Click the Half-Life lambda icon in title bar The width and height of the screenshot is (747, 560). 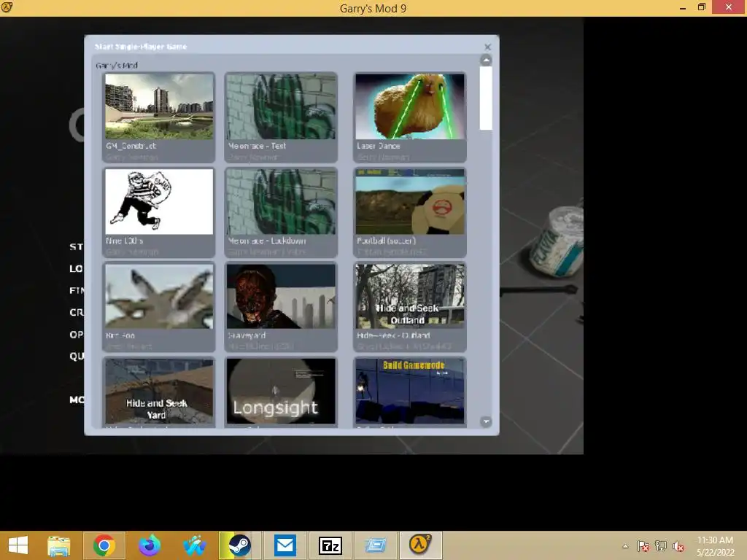[x=7, y=7]
